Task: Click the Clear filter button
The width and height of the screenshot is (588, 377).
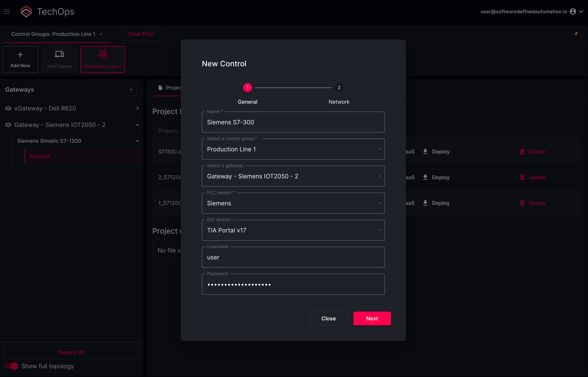Action: coord(141,34)
